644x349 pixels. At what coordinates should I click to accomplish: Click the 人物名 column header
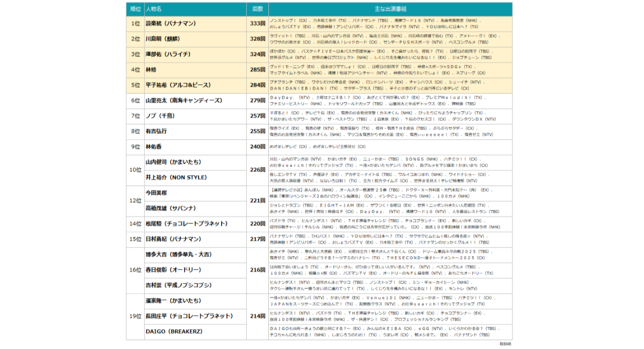[x=153, y=9]
